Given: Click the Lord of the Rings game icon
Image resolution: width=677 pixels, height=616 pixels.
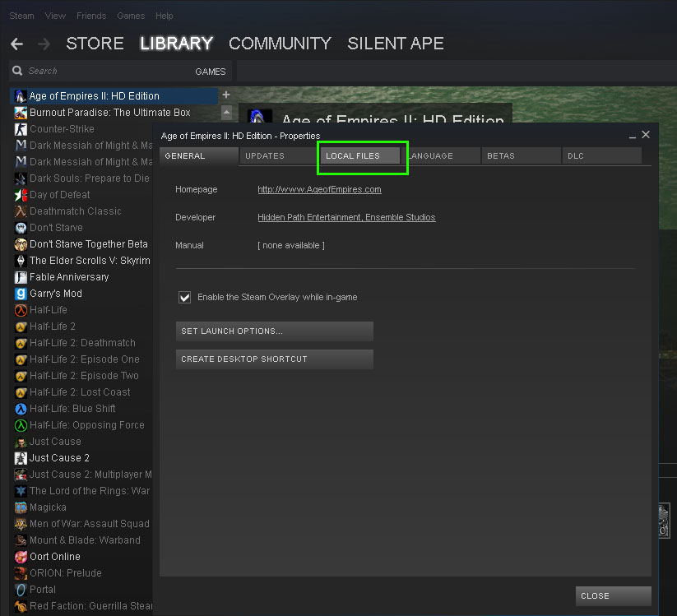Looking at the screenshot, I should click(x=21, y=491).
